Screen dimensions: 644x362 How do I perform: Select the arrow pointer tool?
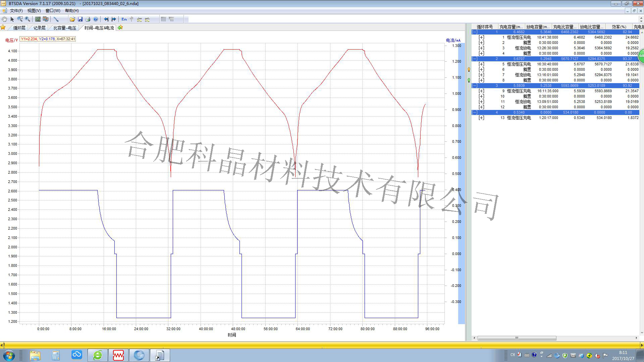pyautogui.click(x=12, y=19)
